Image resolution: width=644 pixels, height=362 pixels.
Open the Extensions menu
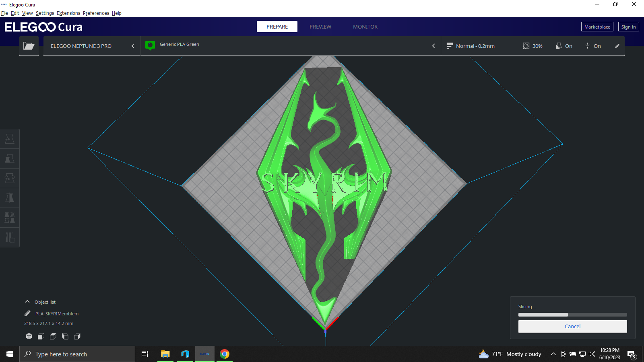(x=68, y=13)
